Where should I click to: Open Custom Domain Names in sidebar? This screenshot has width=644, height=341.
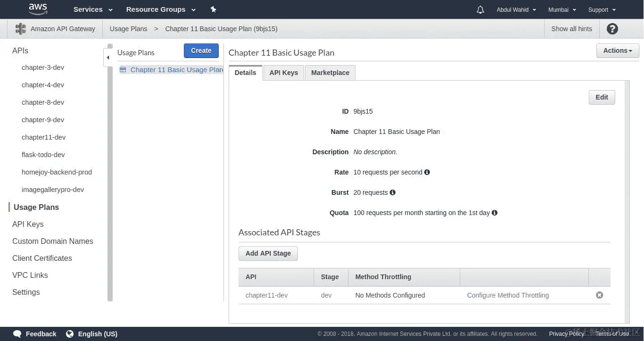53,241
